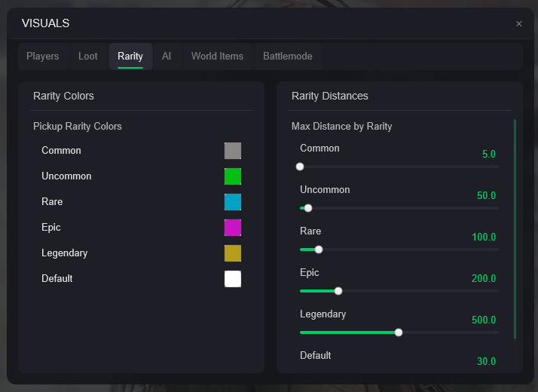Close the Visuals window
This screenshot has height=392, width=538.
point(518,24)
